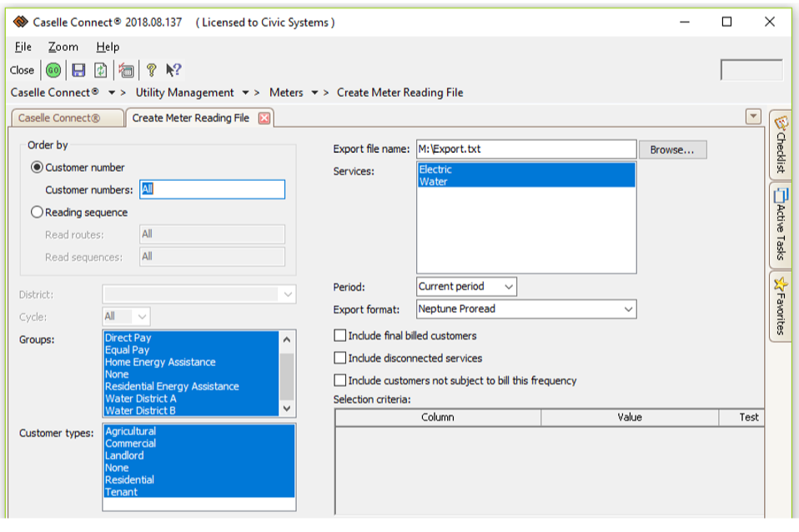Select Residential Energy Assistance group
The image size is (799, 532).
(x=191, y=386)
